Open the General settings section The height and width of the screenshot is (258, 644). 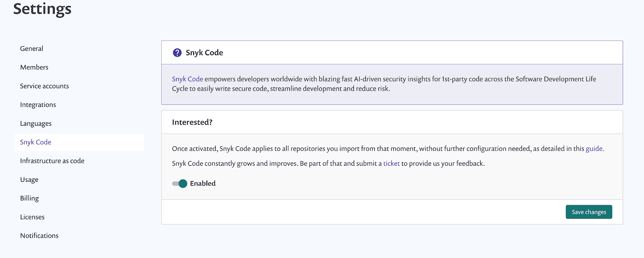tap(31, 48)
